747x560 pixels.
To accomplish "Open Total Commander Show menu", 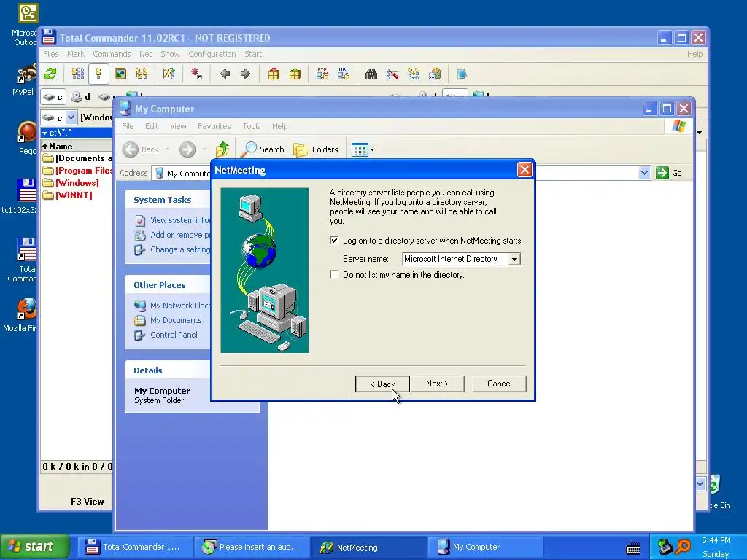I will 170,54.
